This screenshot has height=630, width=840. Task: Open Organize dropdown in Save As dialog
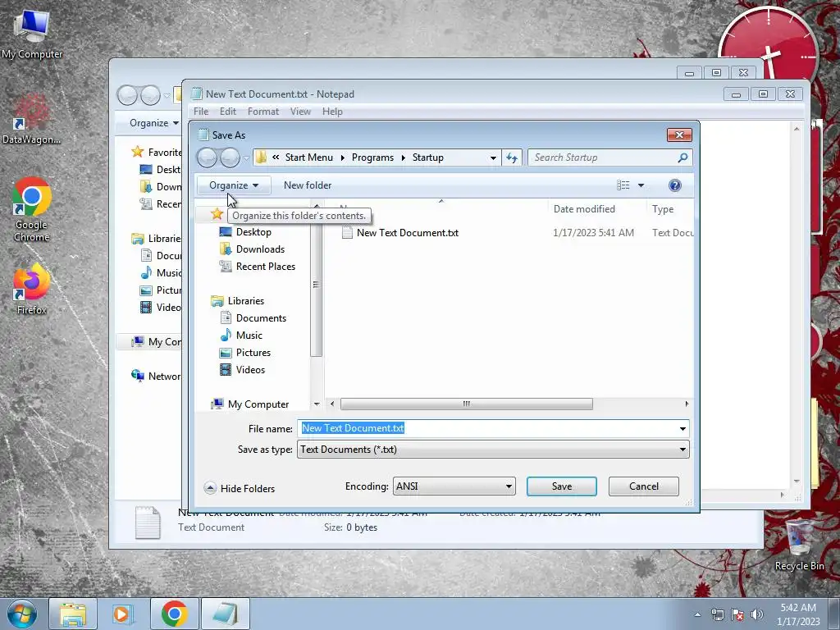point(234,185)
